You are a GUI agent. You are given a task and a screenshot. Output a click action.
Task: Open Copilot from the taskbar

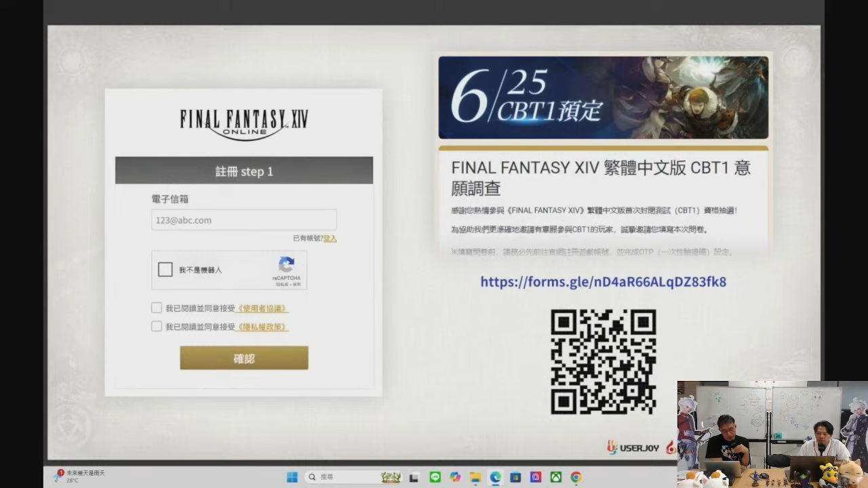point(455,477)
